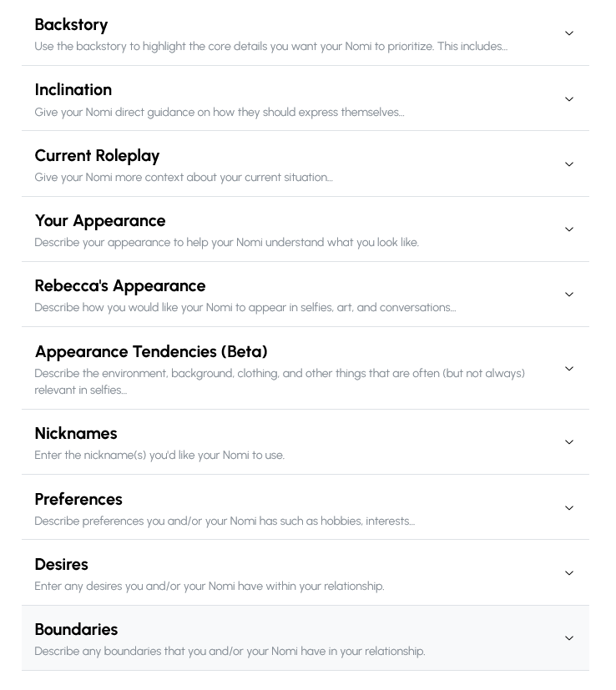Click the Nicknames heading
The width and height of the screenshot is (616, 690).
76,434
